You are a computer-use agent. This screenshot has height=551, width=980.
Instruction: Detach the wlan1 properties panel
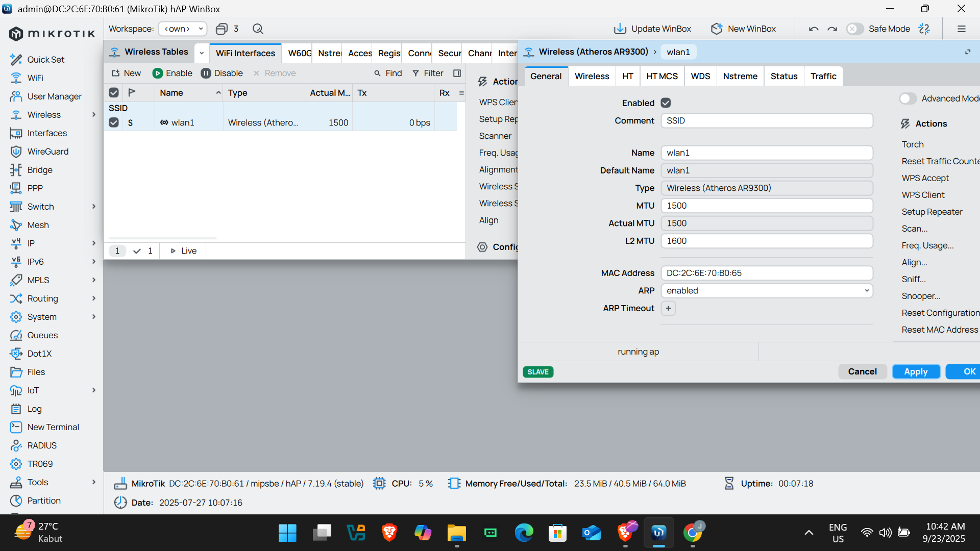tap(967, 52)
